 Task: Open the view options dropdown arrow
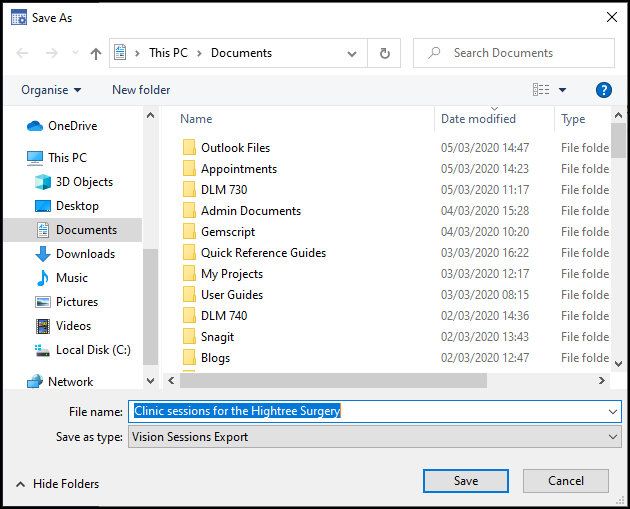pyautogui.click(x=562, y=90)
